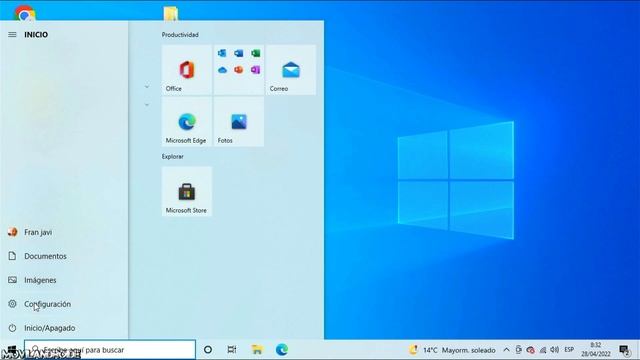Open Google Chrome desktop icon
This screenshot has height=360, width=640.
click(25, 12)
